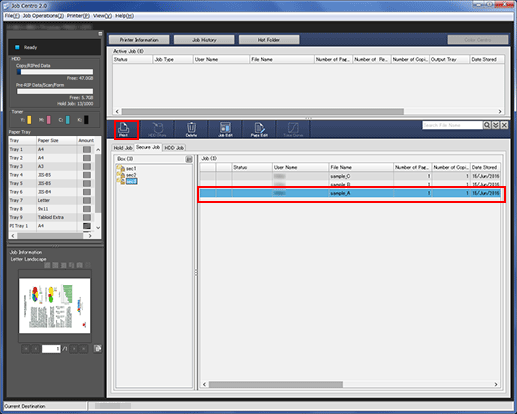This screenshot has width=517, height=414.
Task: Click the left panel menu icon above Ready
Action: [100, 34]
